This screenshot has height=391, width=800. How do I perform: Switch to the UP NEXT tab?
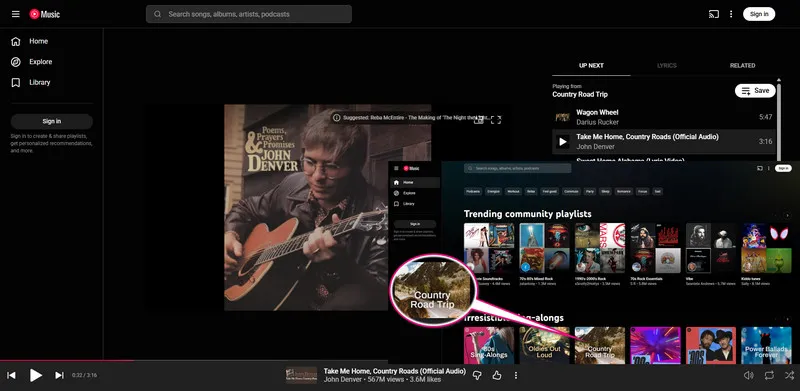(591, 66)
